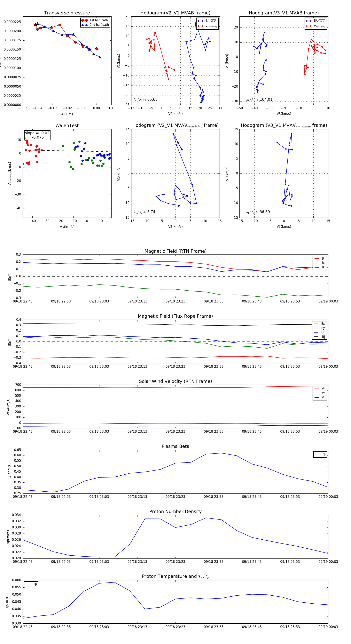
Task: Click the "Transverse pressure" plot title
Action: (67, 13)
